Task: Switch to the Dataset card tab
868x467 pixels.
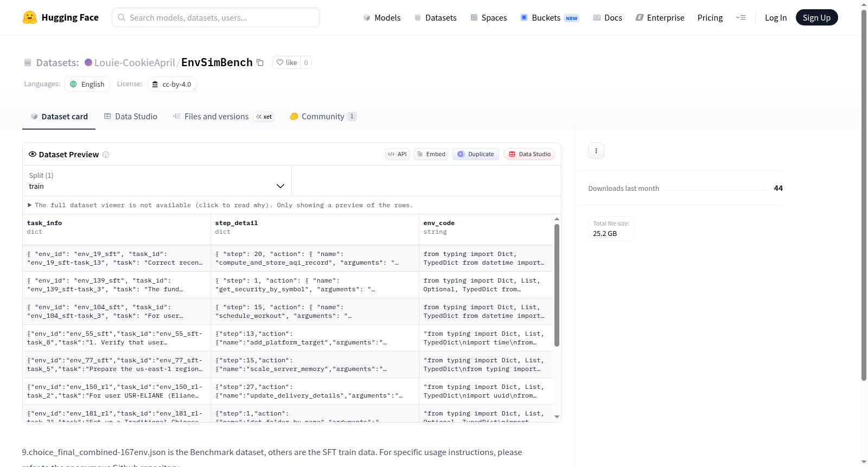Action: [x=59, y=117]
